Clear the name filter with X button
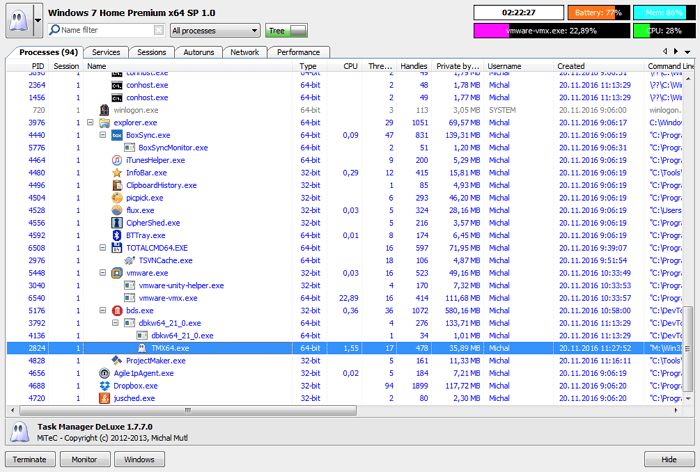Viewport: 700px width, 472px height. pyautogui.click(x=158, y=31)
